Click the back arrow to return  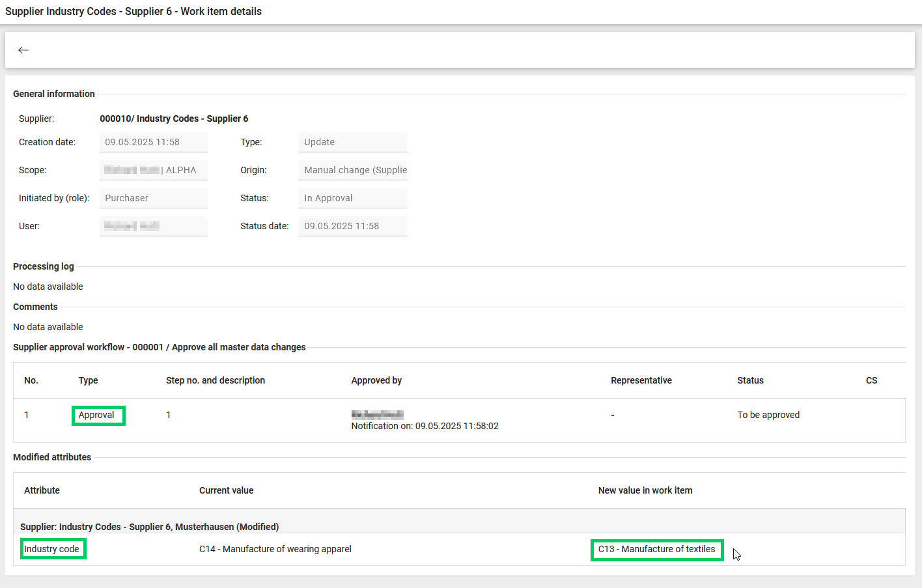click(x=23, y=49)
